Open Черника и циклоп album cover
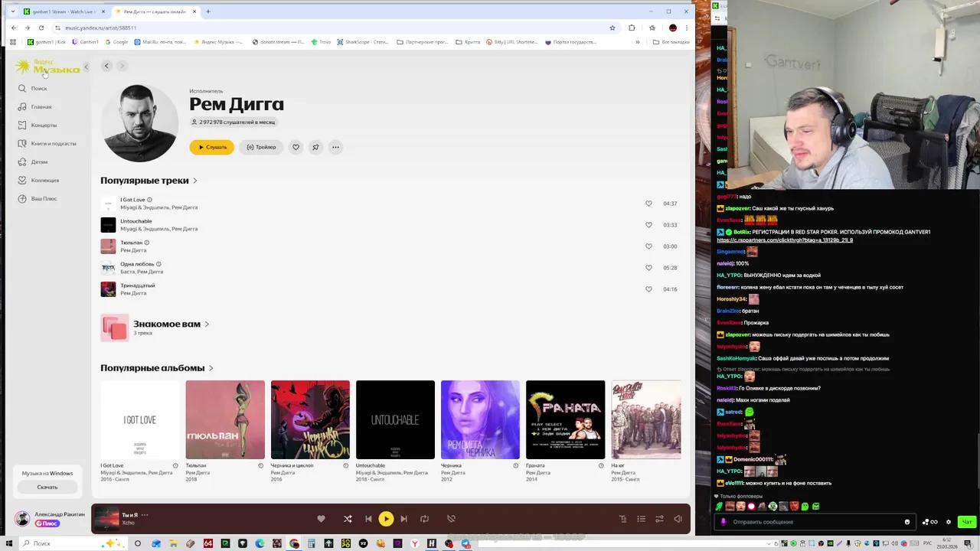 coord(310,419)
